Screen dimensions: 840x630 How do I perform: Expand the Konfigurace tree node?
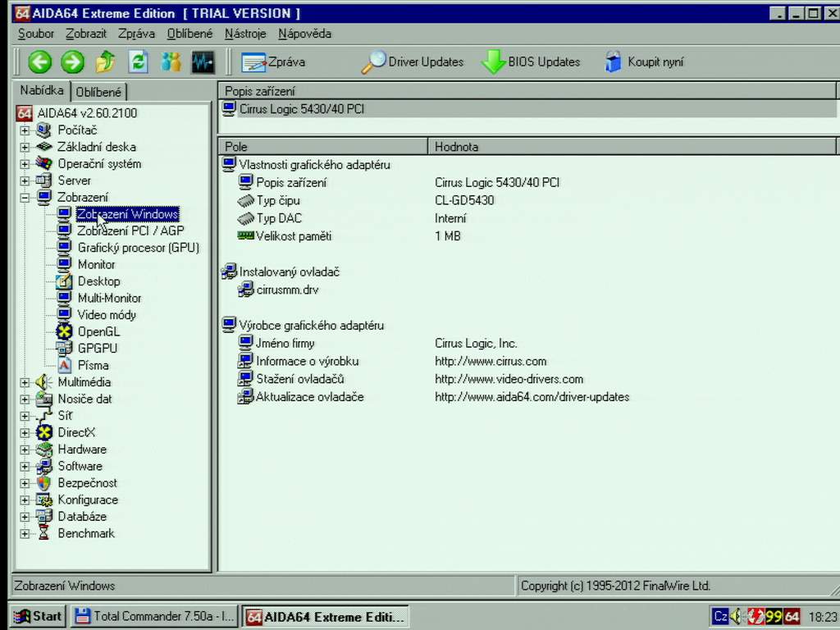click(25, 500)
